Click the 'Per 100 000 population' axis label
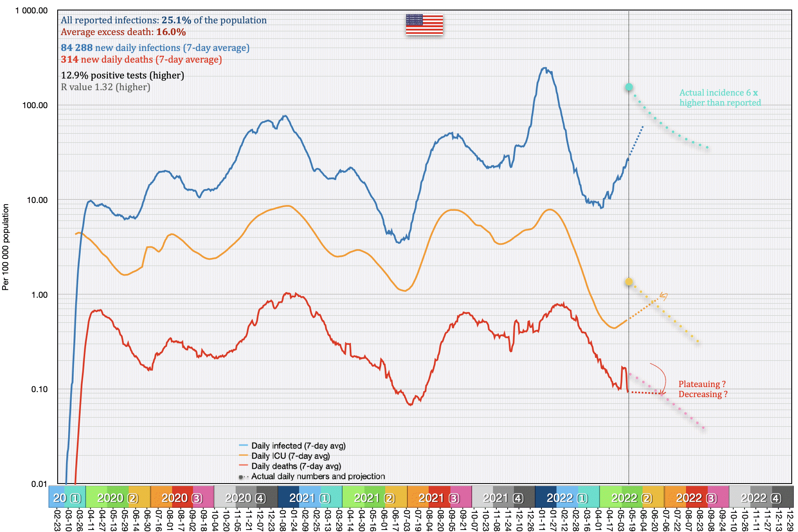This screenshot has width=798, height=532. point(5,247)
